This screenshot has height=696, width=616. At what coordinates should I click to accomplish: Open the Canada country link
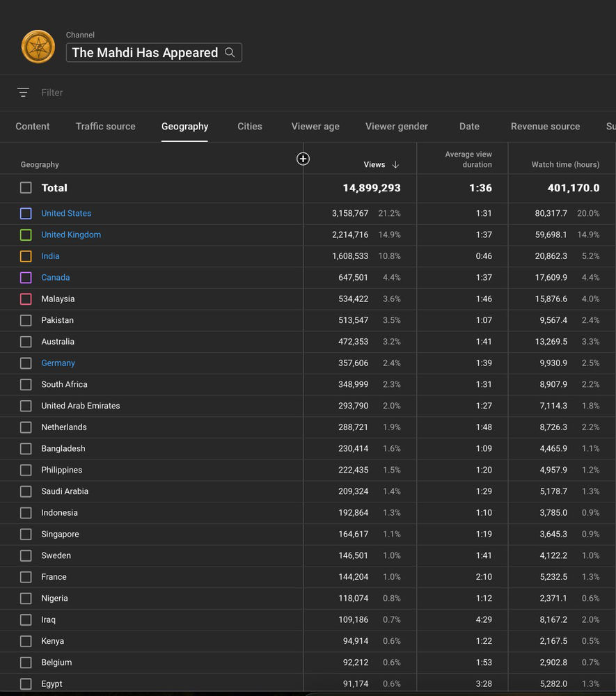(x=56, y=278)
